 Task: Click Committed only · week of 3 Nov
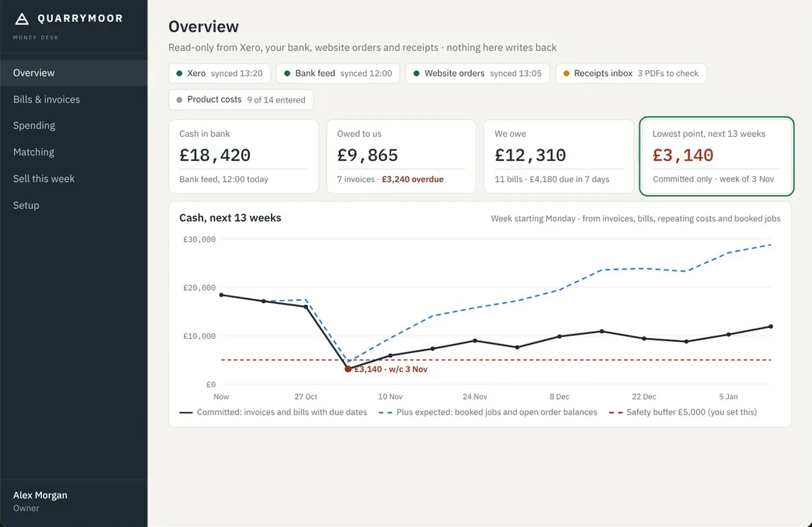coord(713,179)
